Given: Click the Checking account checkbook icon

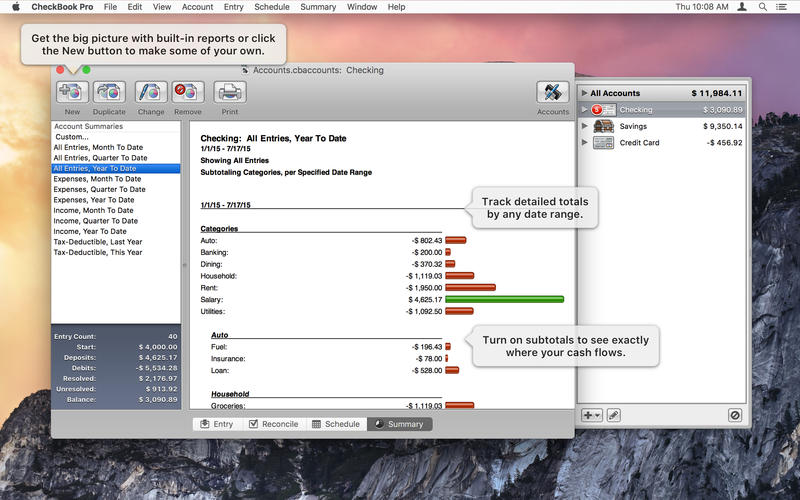Looking at the screenshot, I should (604, 110).
